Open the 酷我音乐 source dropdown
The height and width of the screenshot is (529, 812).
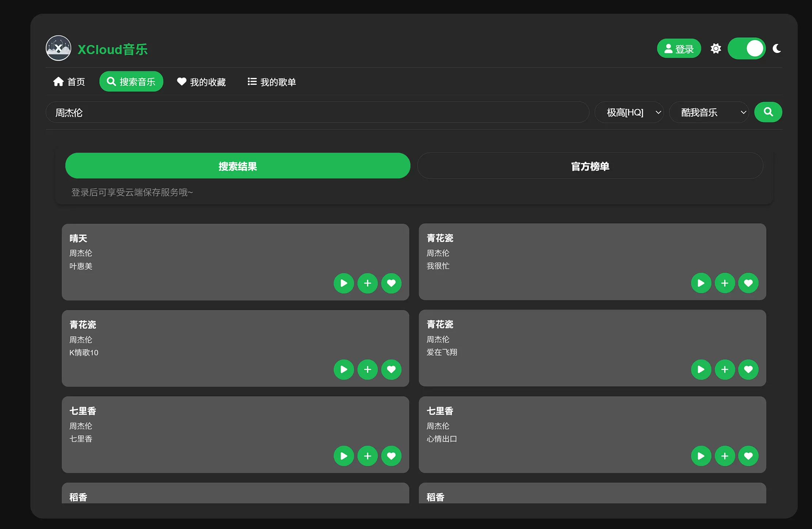(709, 112)
